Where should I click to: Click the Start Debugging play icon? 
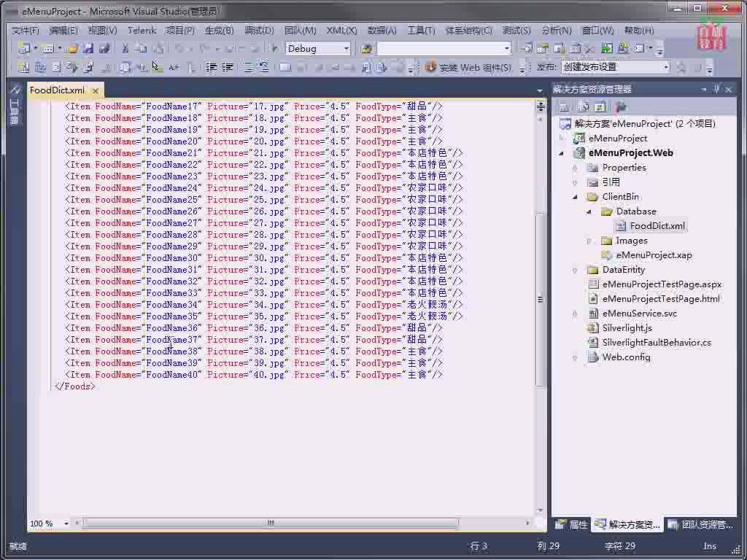274,49
